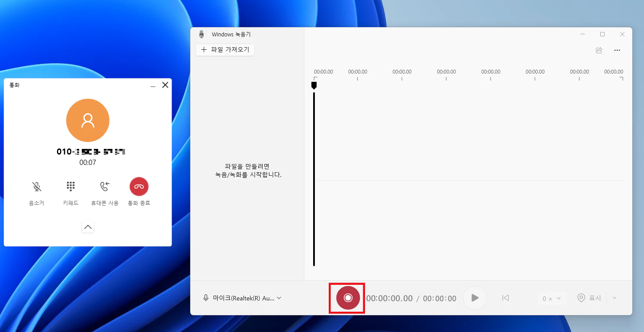
Task: Open the 키패드 dial pad in the call window
Action: click(x=70, y=193)
